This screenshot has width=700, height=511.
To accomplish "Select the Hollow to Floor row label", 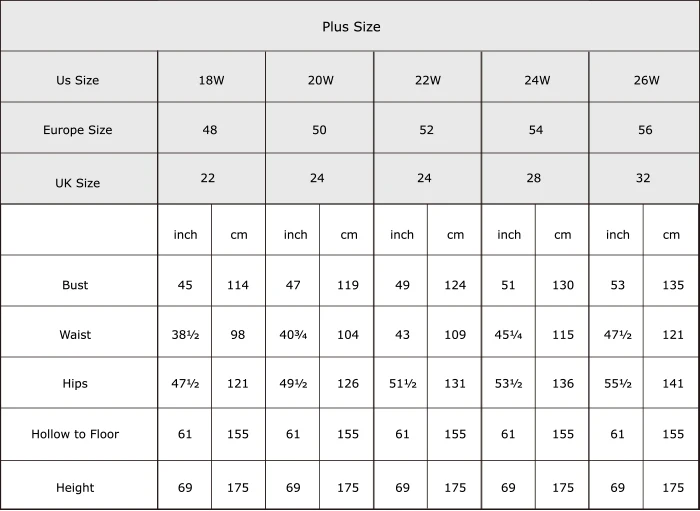I will coord(75,435).
